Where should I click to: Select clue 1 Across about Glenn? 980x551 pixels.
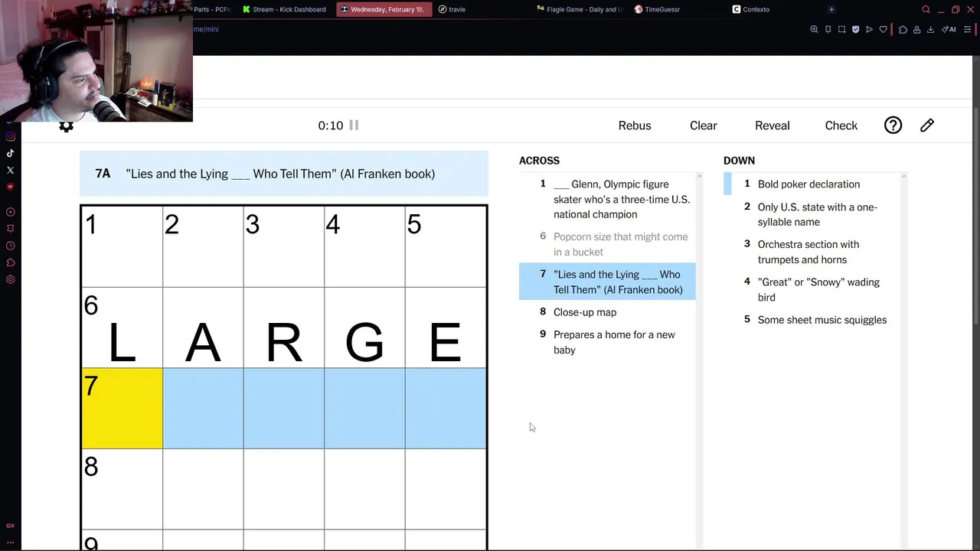point(607,199)
